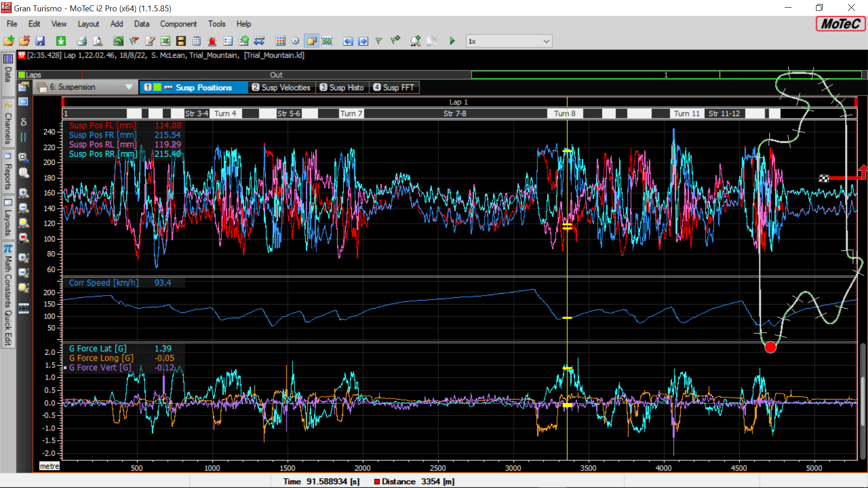Click the red alarm siren icon
The width and height of the screenshot is (868, 488).
(x=212, y=41)
